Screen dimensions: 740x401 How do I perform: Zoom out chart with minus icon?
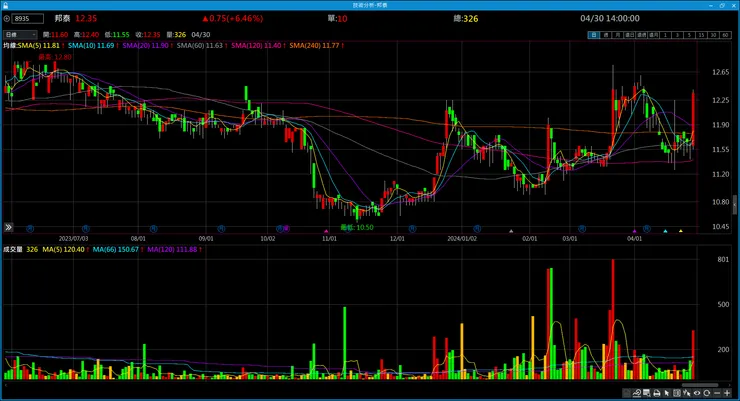(717, 393)
